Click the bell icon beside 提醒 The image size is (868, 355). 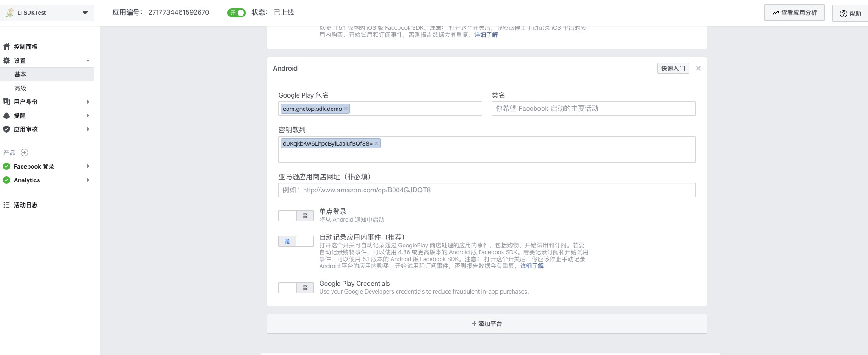(6, 115)
